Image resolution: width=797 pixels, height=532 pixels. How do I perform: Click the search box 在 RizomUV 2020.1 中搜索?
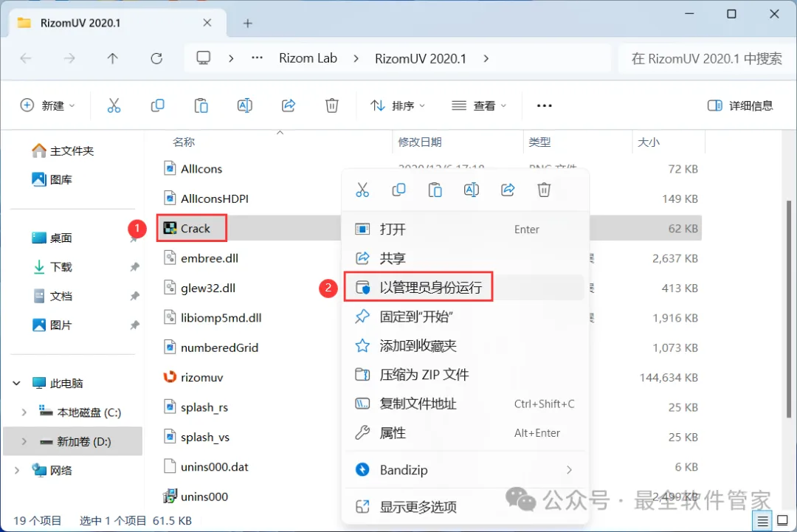[706, 58]
